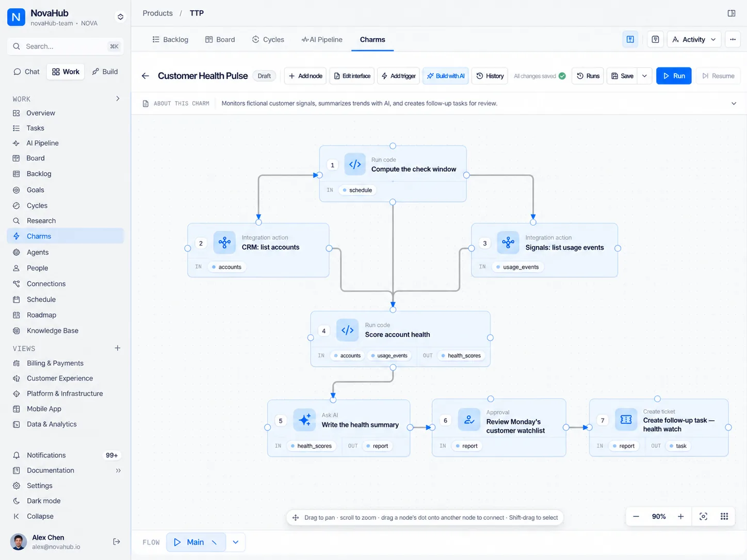Screen dimensions: 747x560
Task: Expand the About this charm description
Action: coord(734,104)
